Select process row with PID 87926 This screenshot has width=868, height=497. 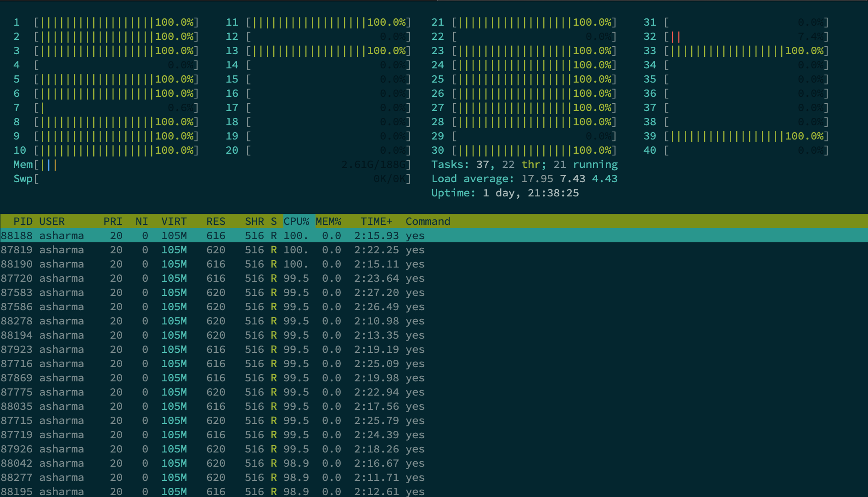click(x=434, y=449)
